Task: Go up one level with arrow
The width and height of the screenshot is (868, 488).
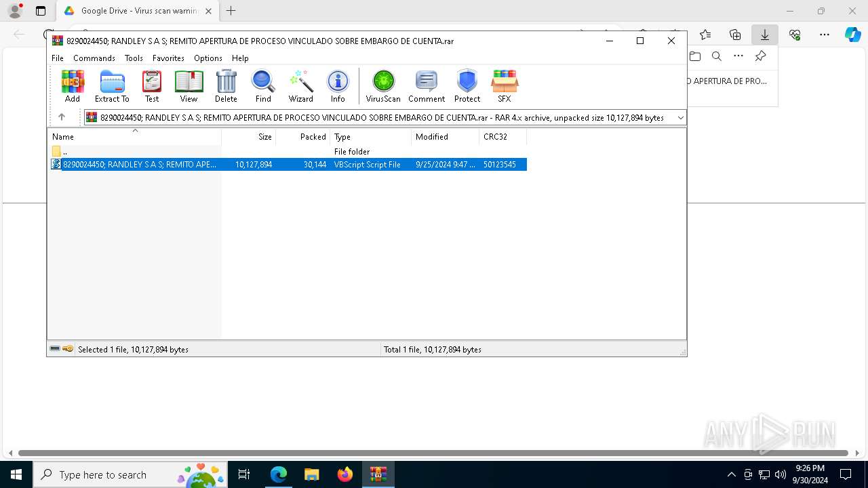Action: click(x=62, y=117)
